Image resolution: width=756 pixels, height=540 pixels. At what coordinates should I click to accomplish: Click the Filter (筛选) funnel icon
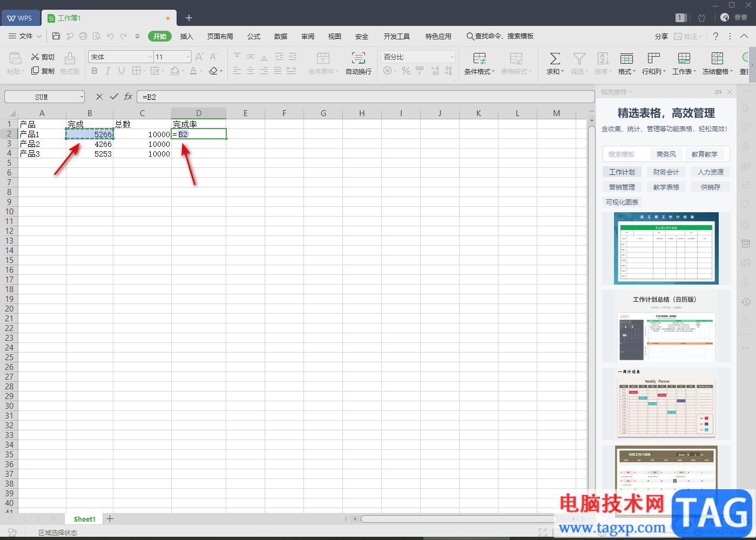tap(579, 58)
